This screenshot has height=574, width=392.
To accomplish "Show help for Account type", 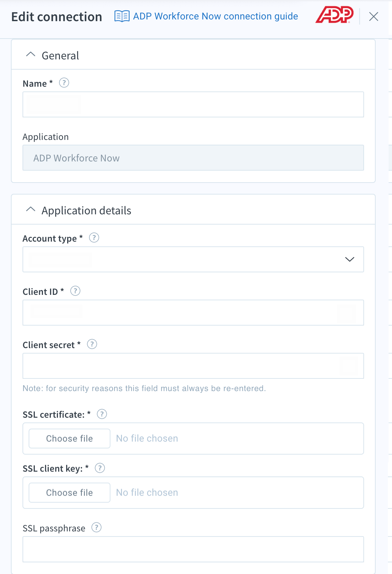I will pyautogui.click(x=94, y=238).
